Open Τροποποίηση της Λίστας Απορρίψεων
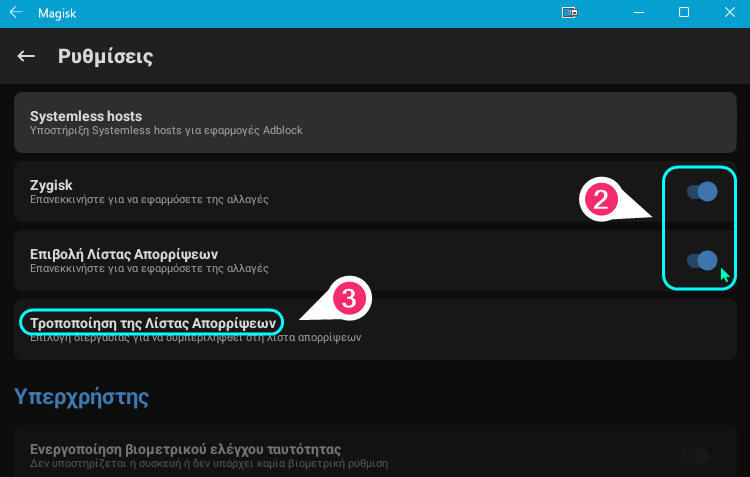750x477 pixels. 375,330
